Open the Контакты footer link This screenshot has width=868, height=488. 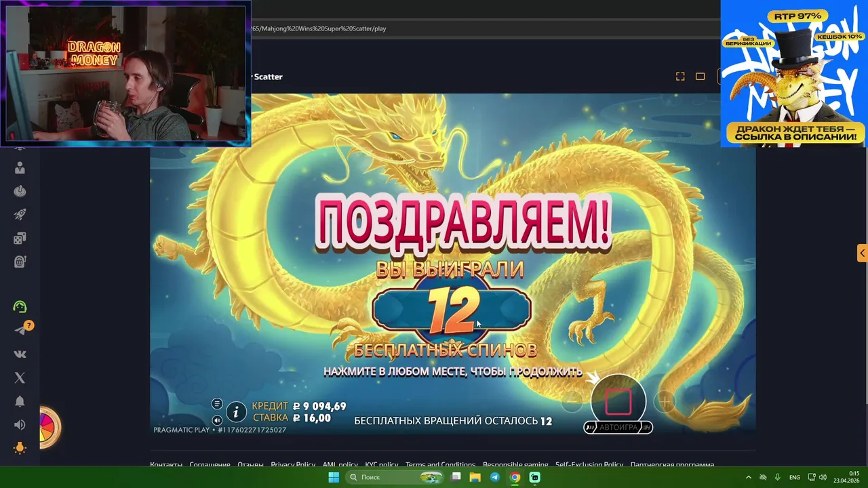(x=166, y=465)
